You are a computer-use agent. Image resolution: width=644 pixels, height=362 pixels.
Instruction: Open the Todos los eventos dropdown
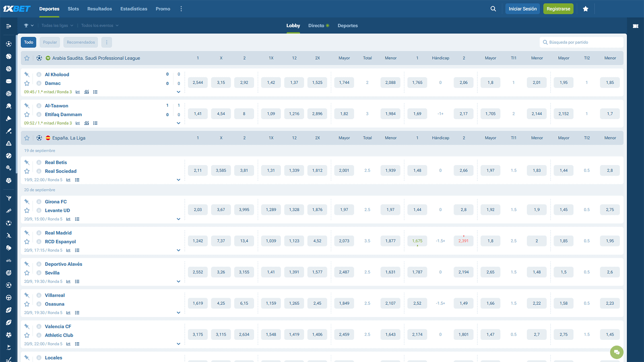click(x=100, y=26)
